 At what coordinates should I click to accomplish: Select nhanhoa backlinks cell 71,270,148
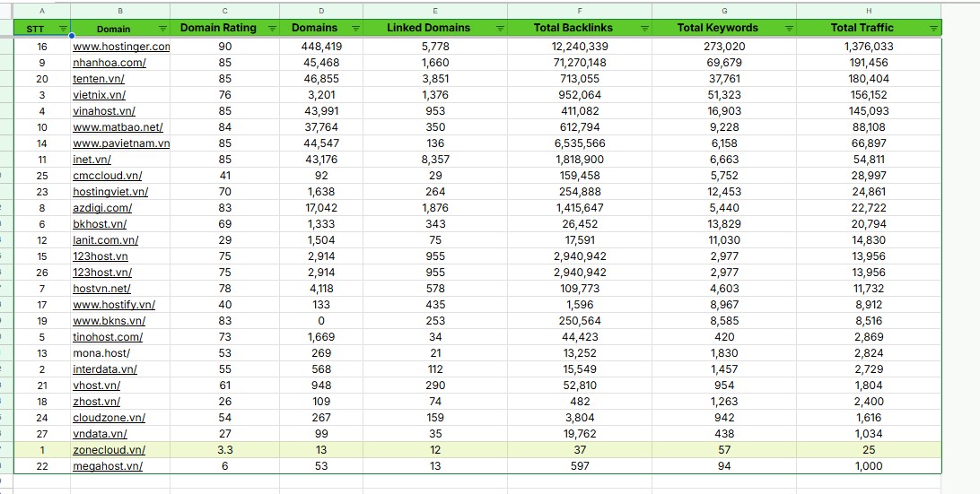click(x=580, y=63)
